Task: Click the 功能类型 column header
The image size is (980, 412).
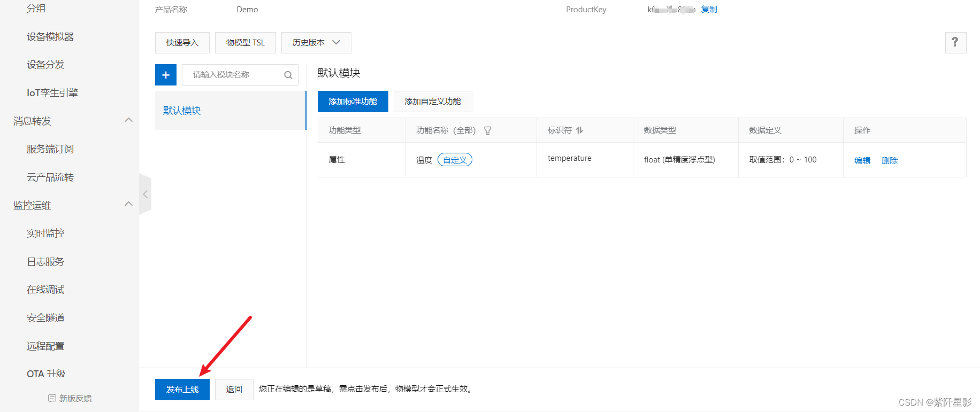Action: coord(344,130)
